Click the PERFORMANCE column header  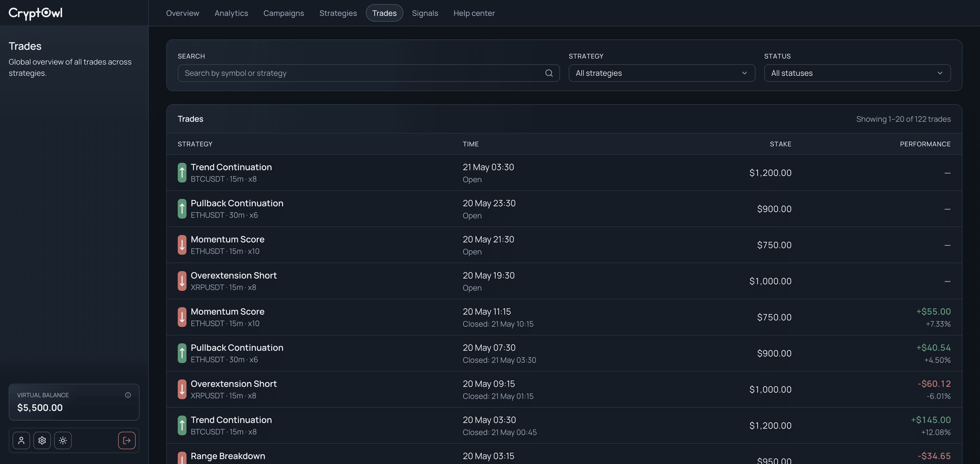[x=925, y=144]
